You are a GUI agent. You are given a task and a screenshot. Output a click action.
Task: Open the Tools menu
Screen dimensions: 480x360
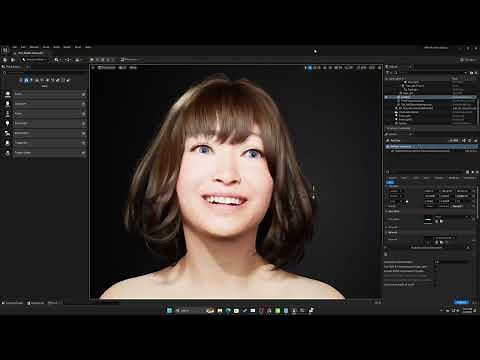tap(46, 47)
